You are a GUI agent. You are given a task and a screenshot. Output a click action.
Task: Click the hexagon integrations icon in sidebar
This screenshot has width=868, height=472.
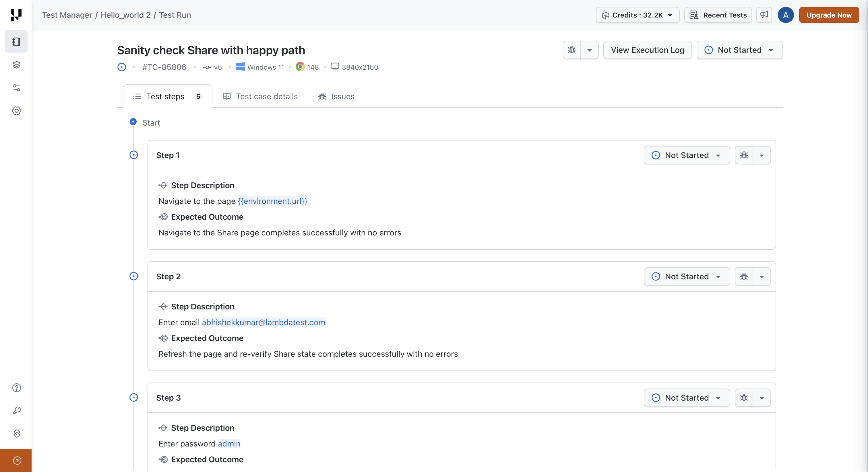[17, 433]
